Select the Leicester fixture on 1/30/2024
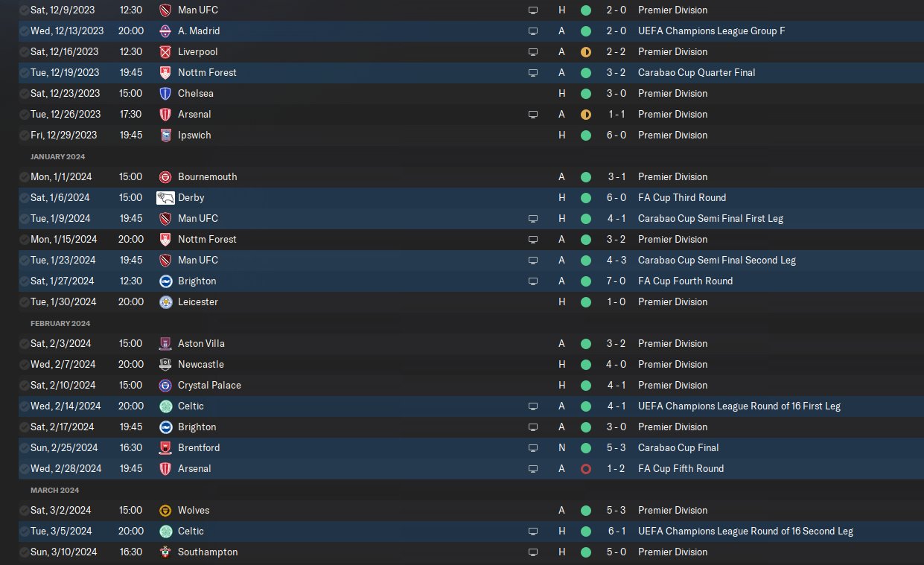Screen dimensions: 924x565 [197, 302]
